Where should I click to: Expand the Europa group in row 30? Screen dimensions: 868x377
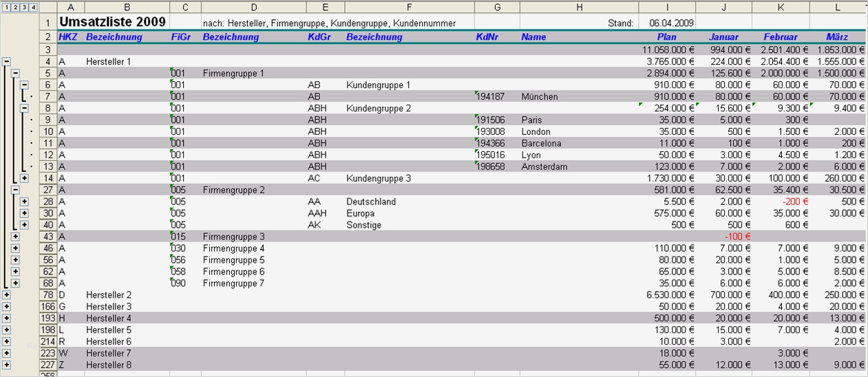pyautogui.click(x=24, y=213)
